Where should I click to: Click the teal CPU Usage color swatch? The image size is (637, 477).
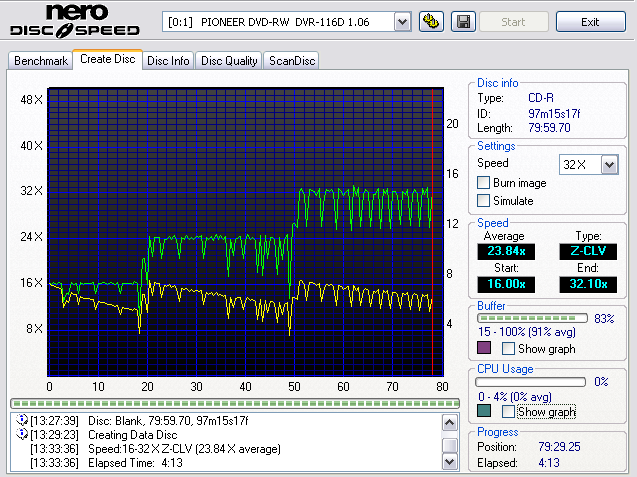tap(485, 411)
